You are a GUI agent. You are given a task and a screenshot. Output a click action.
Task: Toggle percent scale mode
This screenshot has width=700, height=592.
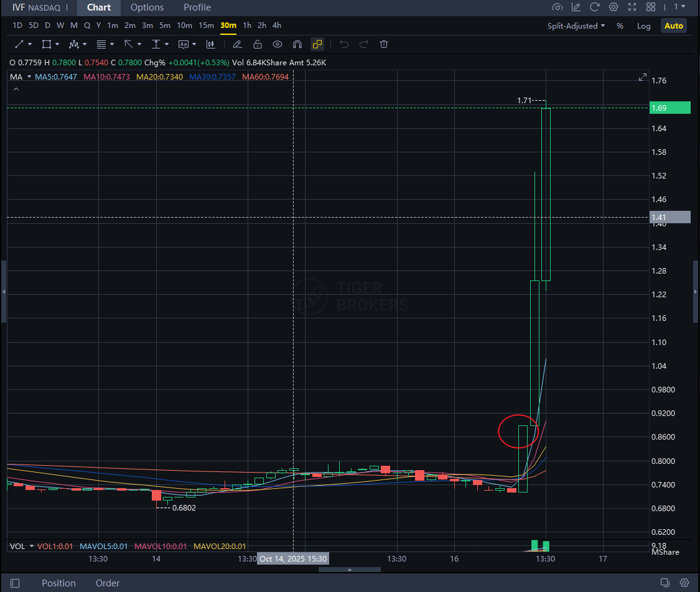620,26
